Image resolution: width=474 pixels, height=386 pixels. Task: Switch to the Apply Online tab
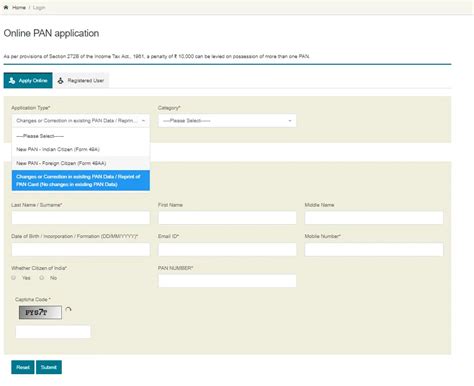coord(28,80)
